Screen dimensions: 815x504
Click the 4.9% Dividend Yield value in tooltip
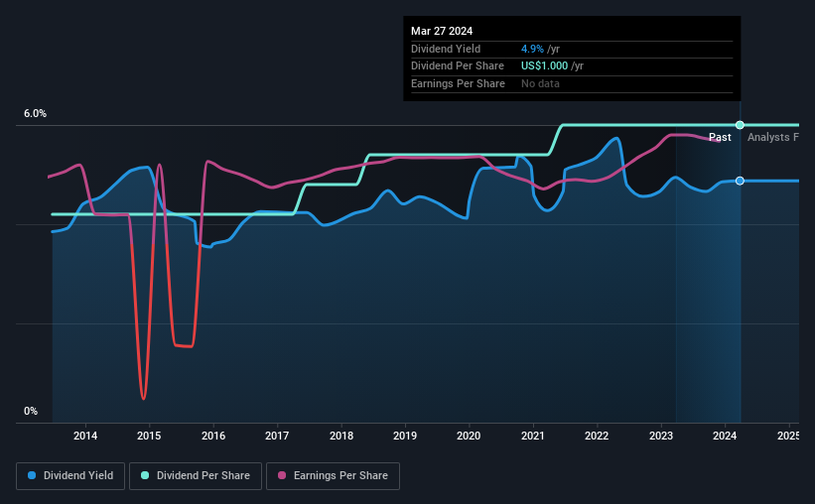coord(532,49)
